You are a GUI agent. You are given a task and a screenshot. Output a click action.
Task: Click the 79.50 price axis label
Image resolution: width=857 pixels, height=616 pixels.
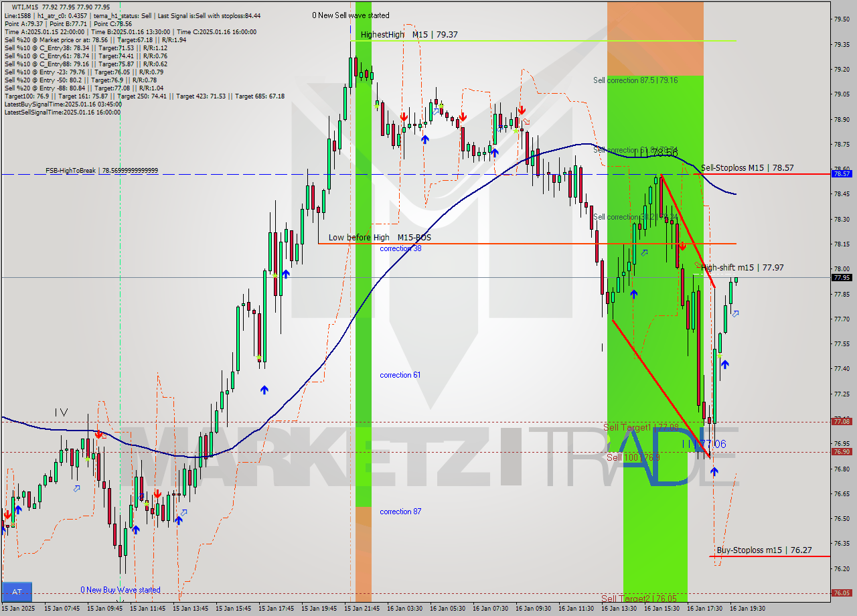pos(842,19)
